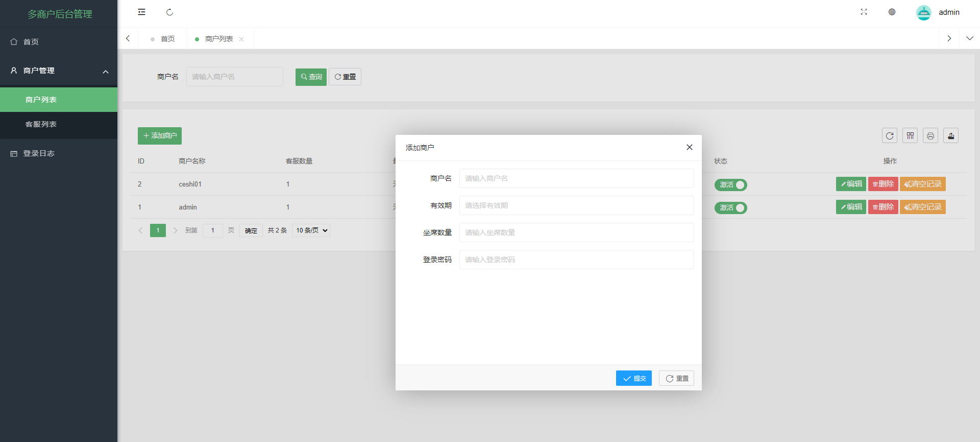Go to previous page arrow
This screenshot has width=980, height=442.
(140, 230)
